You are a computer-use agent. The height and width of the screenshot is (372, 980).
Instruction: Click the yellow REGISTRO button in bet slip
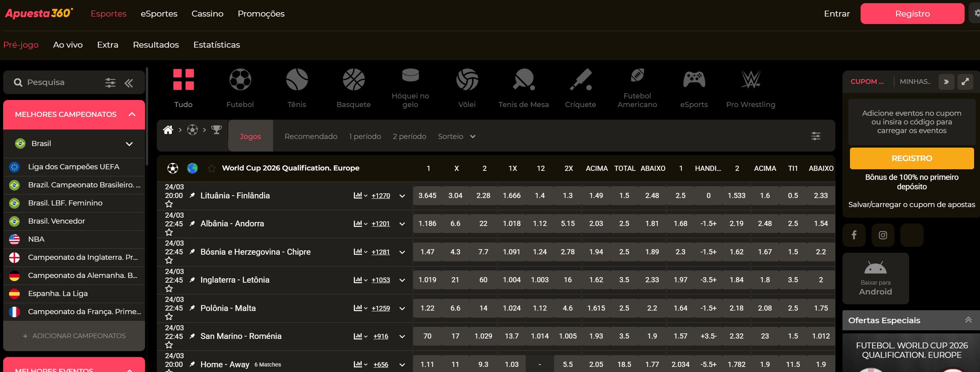coord(911,158)
